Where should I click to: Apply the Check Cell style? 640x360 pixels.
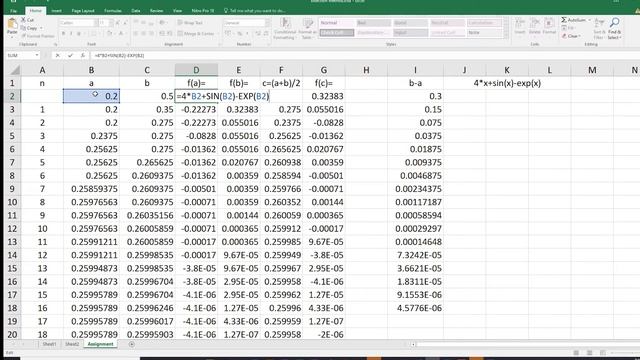click(337, 33)
